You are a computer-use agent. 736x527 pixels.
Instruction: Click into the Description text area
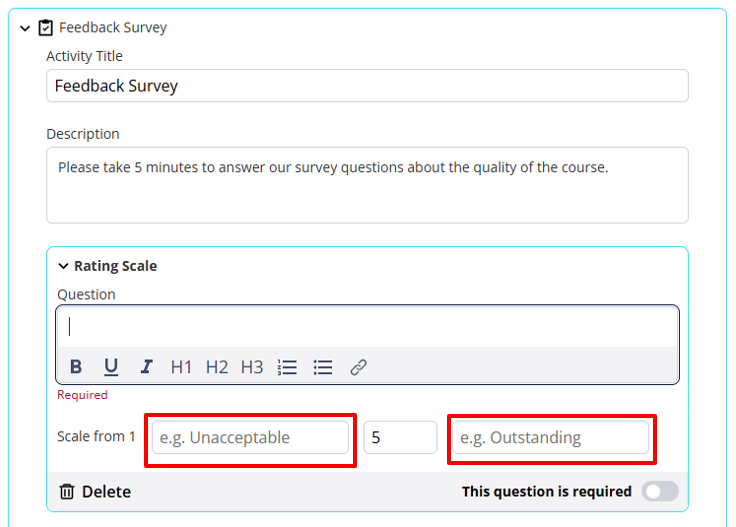368,185
